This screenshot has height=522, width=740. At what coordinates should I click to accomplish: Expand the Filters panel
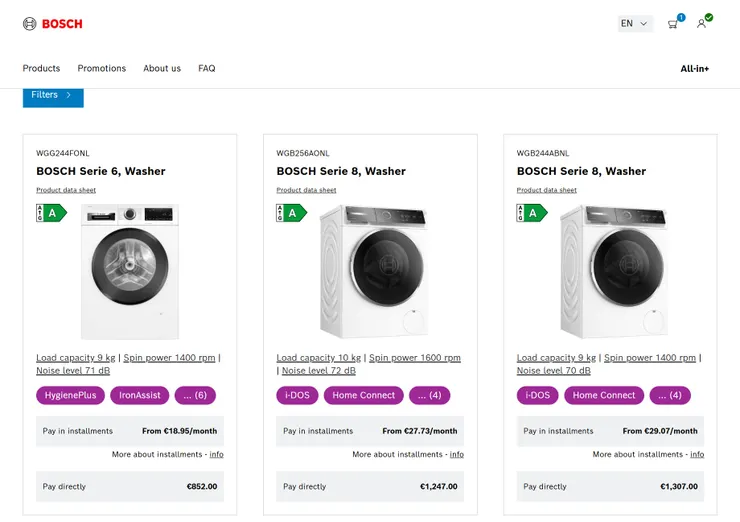(53, 95)
